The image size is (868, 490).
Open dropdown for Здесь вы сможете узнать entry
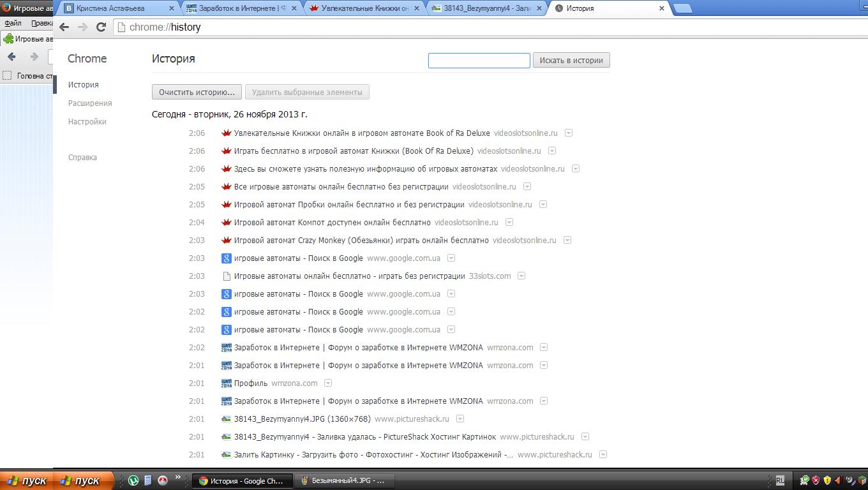pos(576,169)
